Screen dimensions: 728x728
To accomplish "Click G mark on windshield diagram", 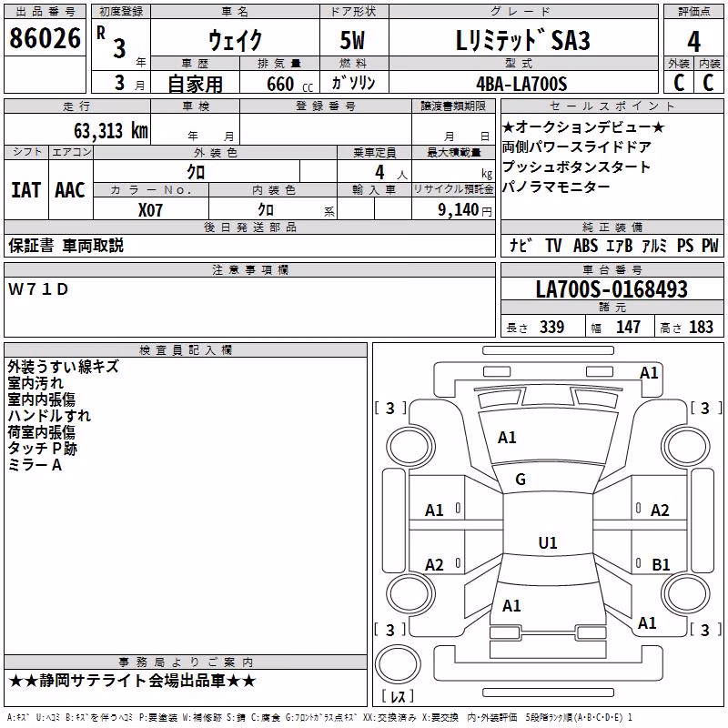I will click(521, 480).
